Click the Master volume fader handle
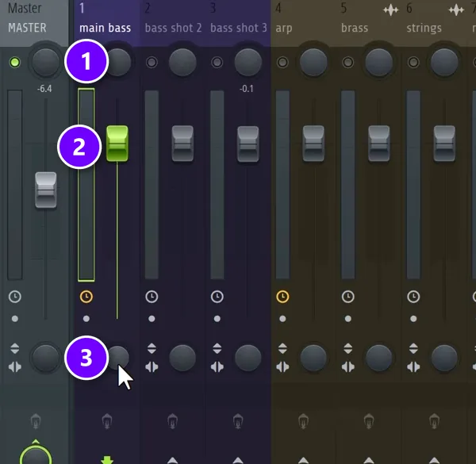Viewport: 476px width, 464px height. (45, 190)
